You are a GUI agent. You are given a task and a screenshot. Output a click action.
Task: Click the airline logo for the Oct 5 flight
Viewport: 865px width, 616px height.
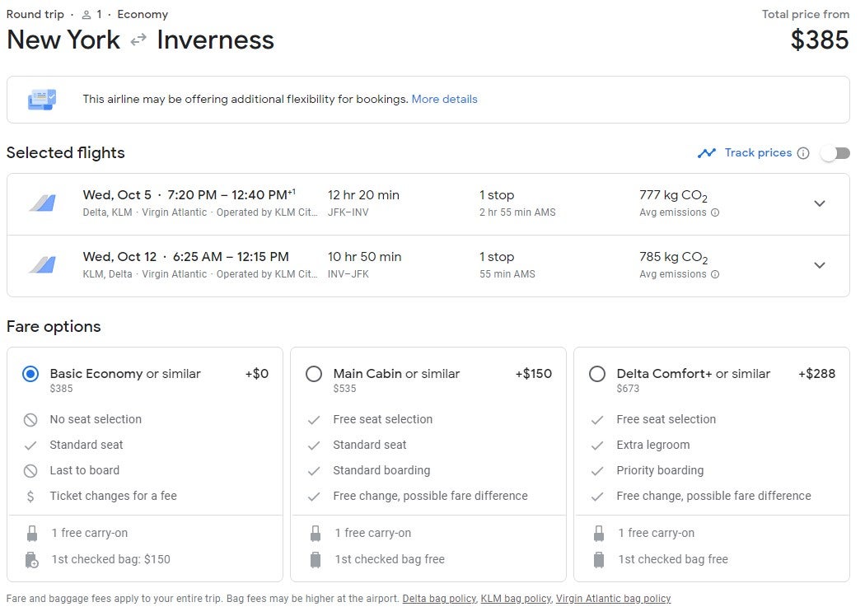[x=43, y=203]
